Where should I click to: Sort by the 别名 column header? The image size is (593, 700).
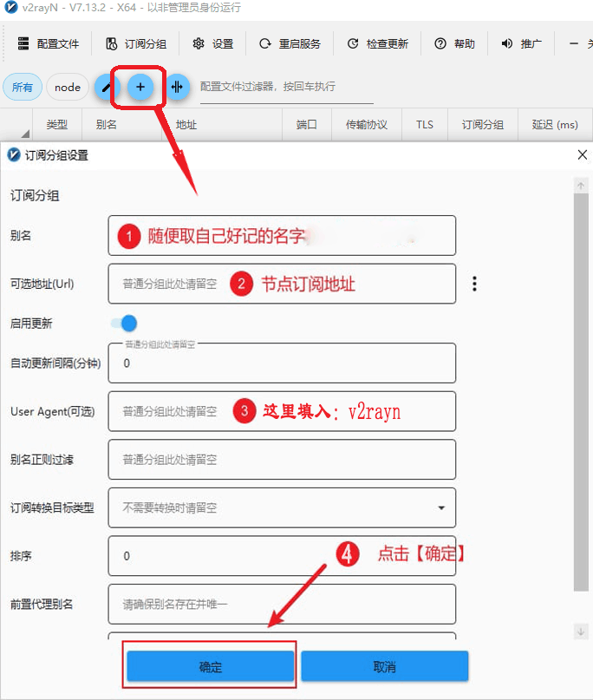[x=121, y=125]
